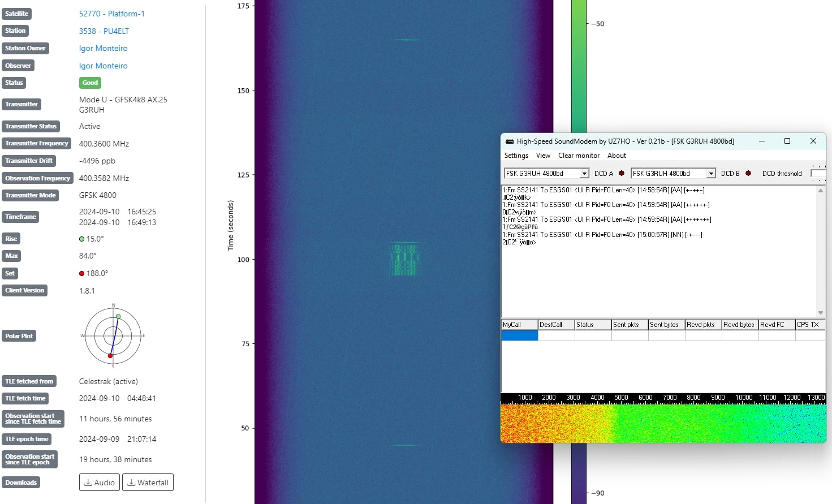Screen dimensions: 832x504
Task: Close the SoundModem window
Action: click(813, 141)
